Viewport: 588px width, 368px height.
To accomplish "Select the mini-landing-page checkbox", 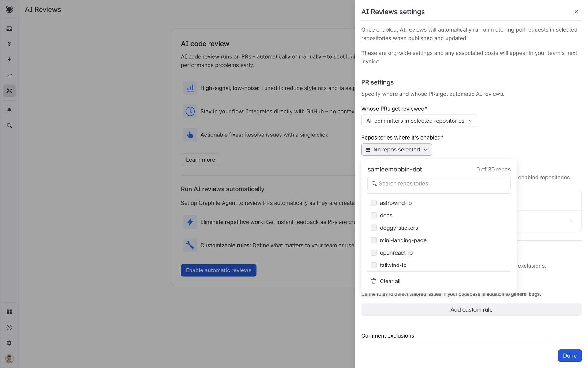I will point(373,240).
